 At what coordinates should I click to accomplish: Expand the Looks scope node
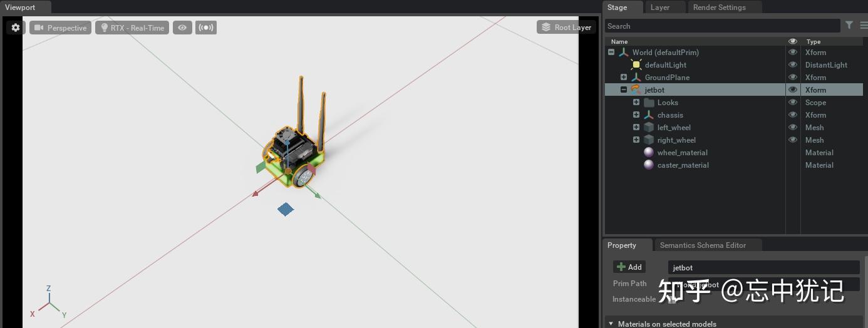[x=636, y=103]
